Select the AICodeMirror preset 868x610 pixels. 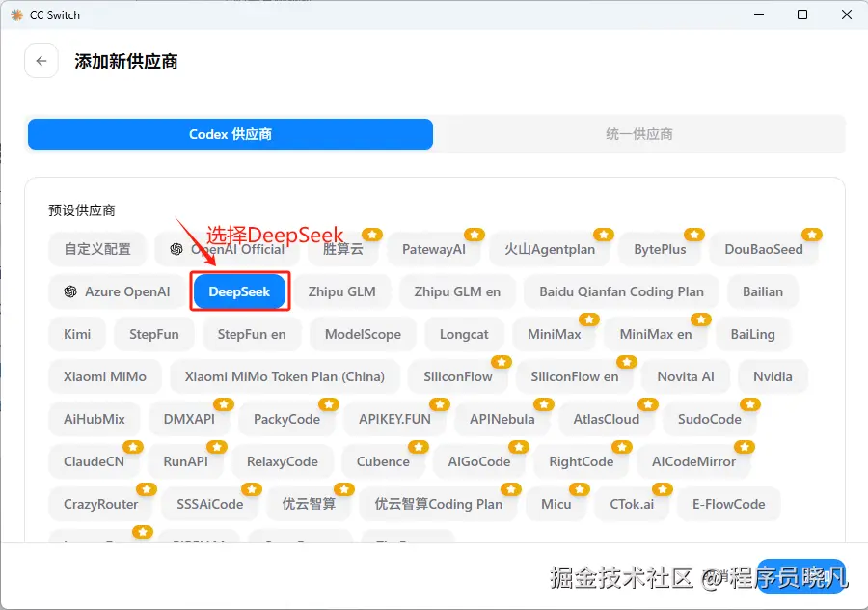pyautogui.click(x=694, y=461)
